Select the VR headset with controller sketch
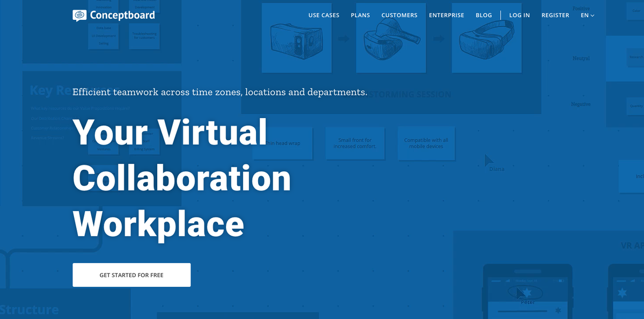Screen dimensions: 644x319 391,38
